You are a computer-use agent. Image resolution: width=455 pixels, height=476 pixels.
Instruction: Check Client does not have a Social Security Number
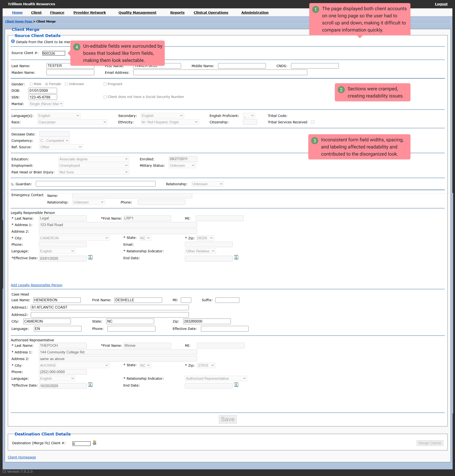pos(105,97)
